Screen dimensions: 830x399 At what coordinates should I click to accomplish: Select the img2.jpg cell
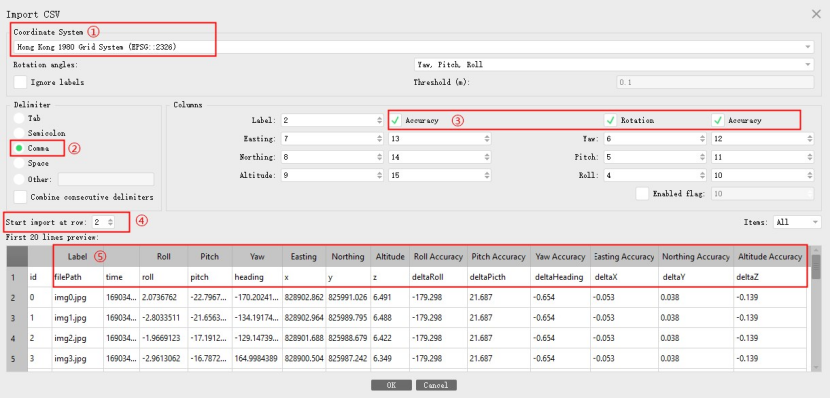77,338
